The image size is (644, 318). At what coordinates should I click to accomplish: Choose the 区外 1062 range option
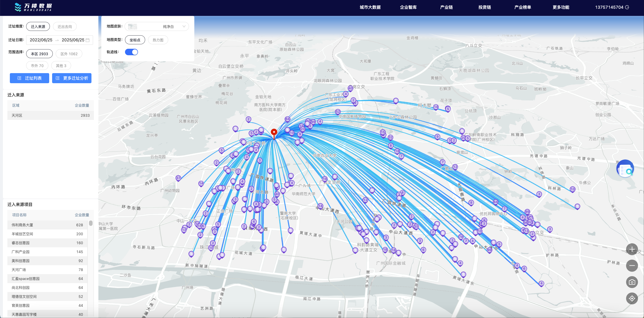point(69,54)
